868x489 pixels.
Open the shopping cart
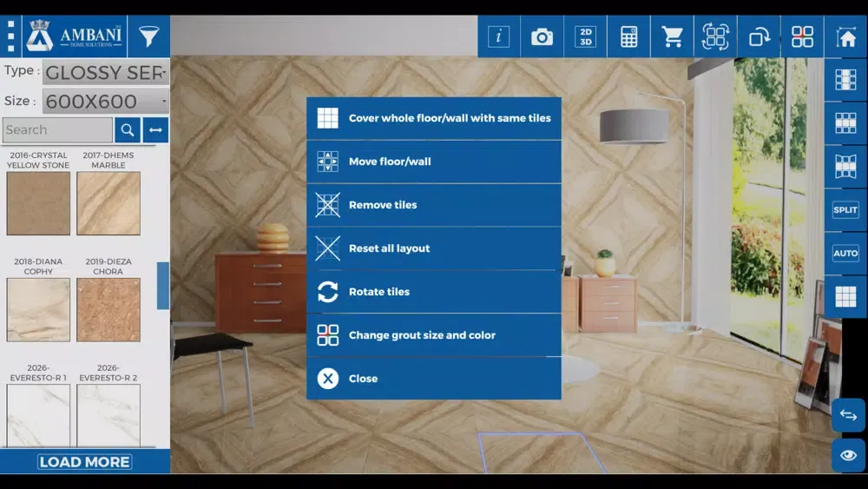click(672, 36)
